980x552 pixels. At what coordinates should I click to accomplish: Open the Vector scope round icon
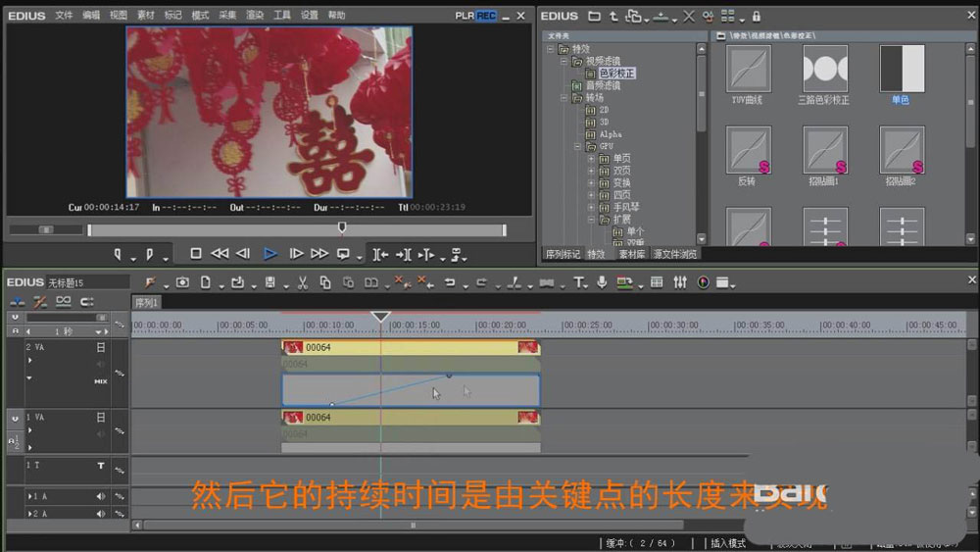[x=703, y=282]
